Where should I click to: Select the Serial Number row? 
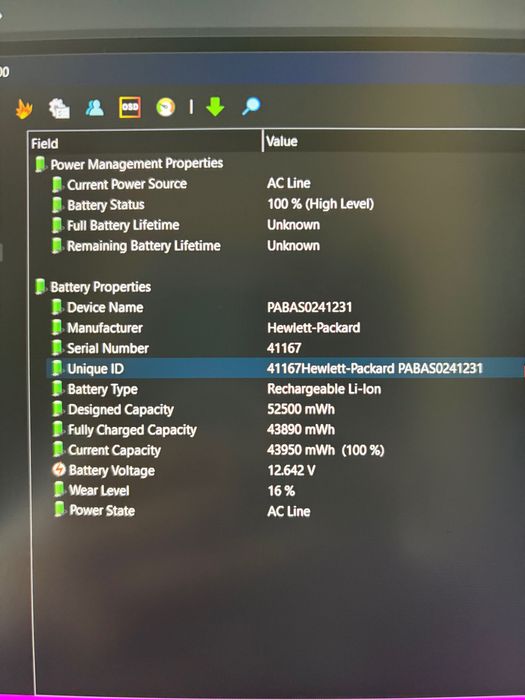click(x=288, y=348)
